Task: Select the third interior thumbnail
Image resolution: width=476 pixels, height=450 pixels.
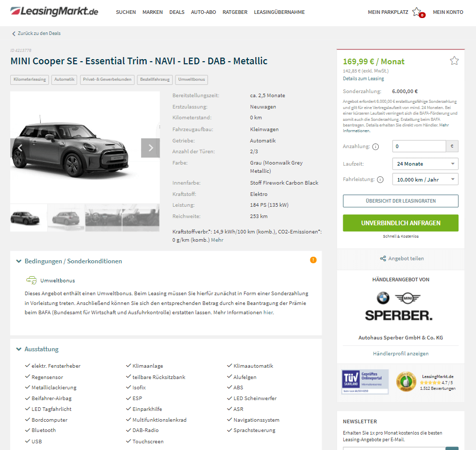Action: 103,218
